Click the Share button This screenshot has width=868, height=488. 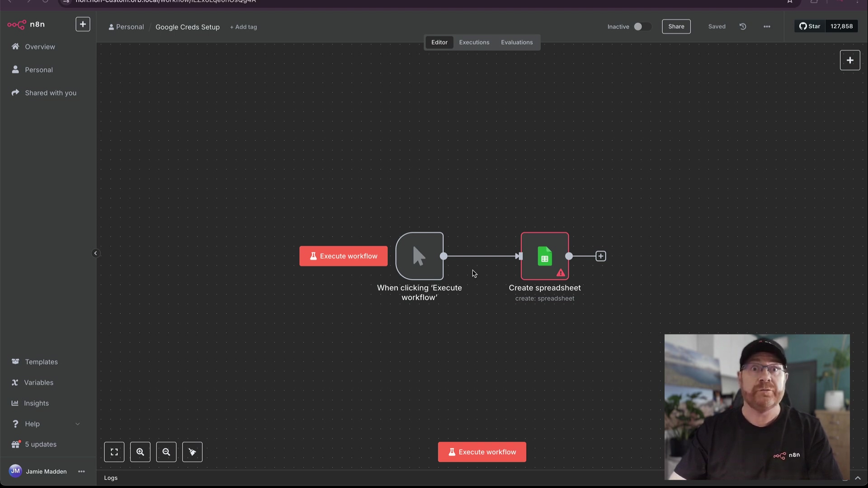pos(676,27)
